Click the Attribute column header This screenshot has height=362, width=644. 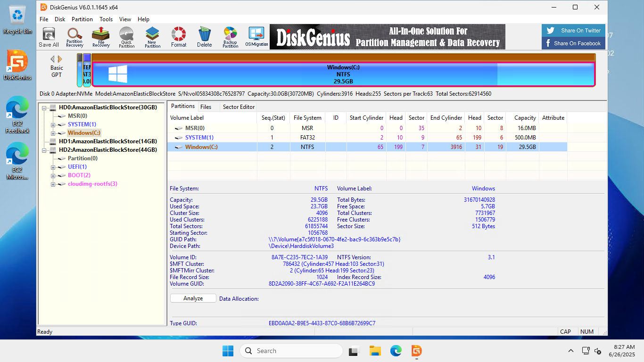click(x=553, y=118)
